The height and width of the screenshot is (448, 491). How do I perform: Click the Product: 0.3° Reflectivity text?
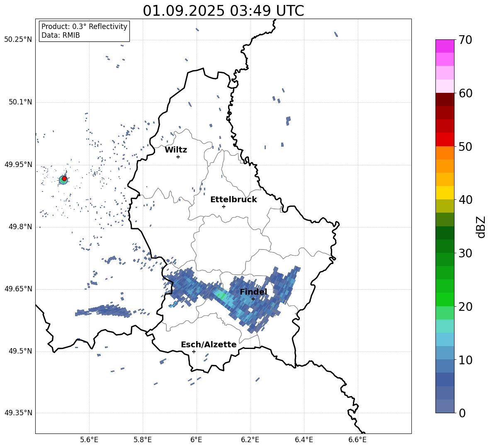click(x=84, y=27)
